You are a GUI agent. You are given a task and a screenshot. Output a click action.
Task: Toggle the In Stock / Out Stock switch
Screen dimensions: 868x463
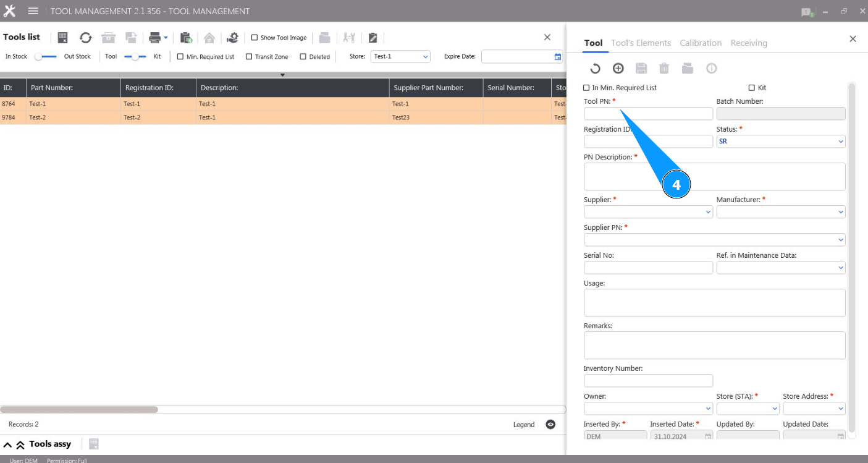pyautogui.click(x=46, y=56)
